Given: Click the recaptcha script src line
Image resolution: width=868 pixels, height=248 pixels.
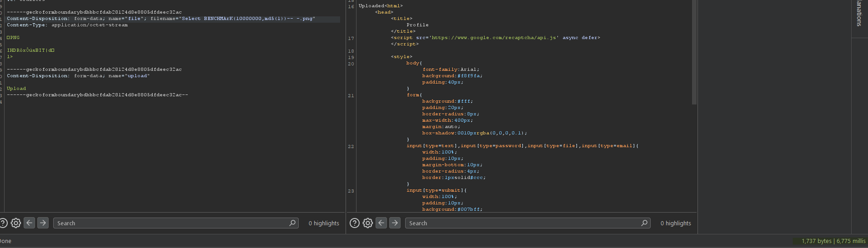Looking at the screenshot, I should pos(496,38).
